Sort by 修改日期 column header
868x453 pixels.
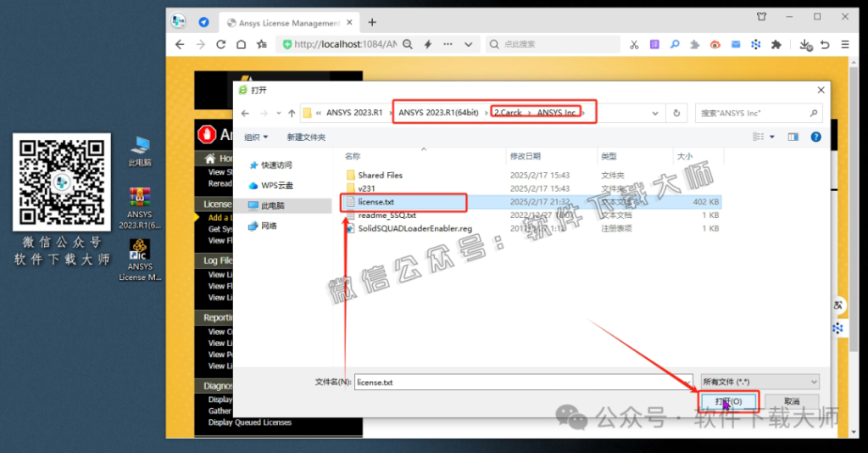pyautogui.click(x=526, y=156)
